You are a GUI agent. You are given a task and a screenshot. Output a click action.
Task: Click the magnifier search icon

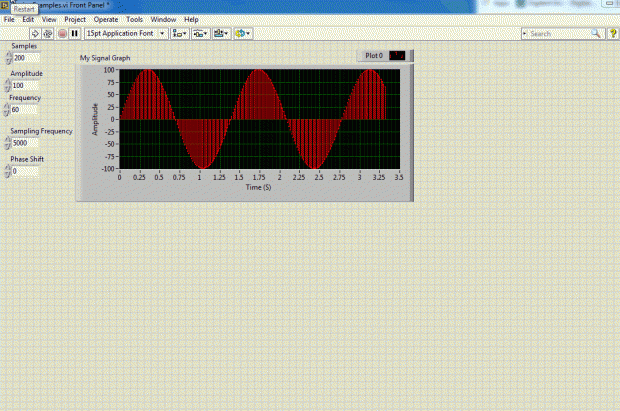(595, 34)
